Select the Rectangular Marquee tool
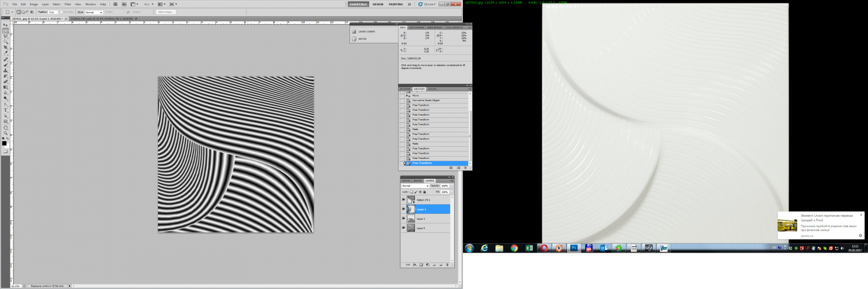This screenshot has width=868, height=289. 6,31
